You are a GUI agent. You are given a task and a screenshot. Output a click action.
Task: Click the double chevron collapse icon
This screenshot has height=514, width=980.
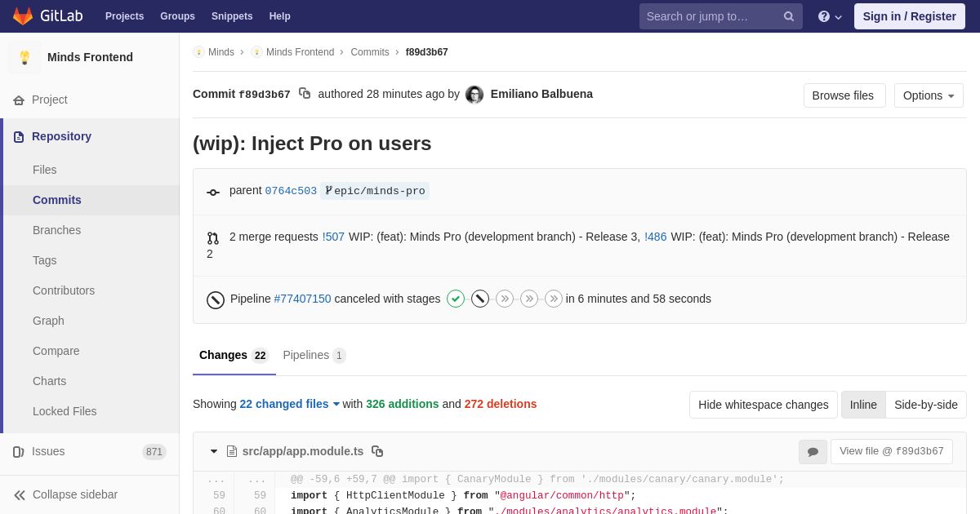click(x=20, y=495)
